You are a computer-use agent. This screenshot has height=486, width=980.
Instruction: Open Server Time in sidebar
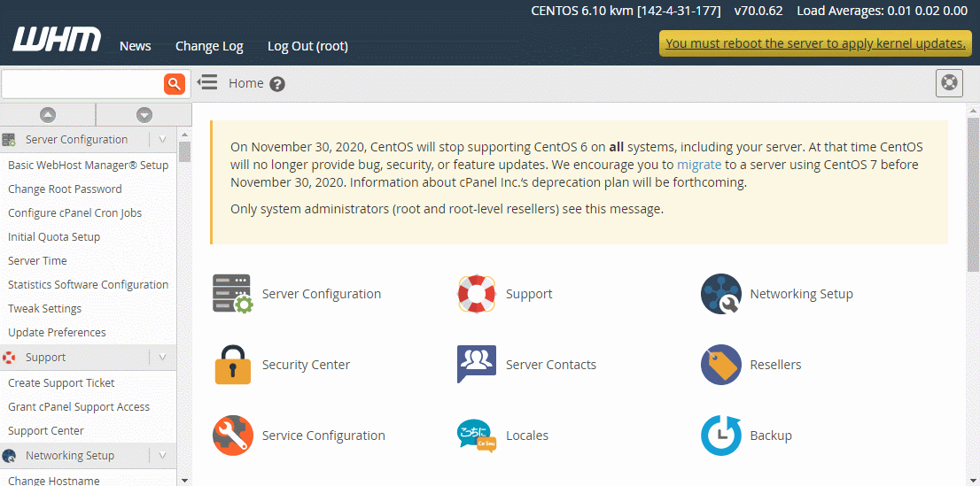tap(37, 260)
